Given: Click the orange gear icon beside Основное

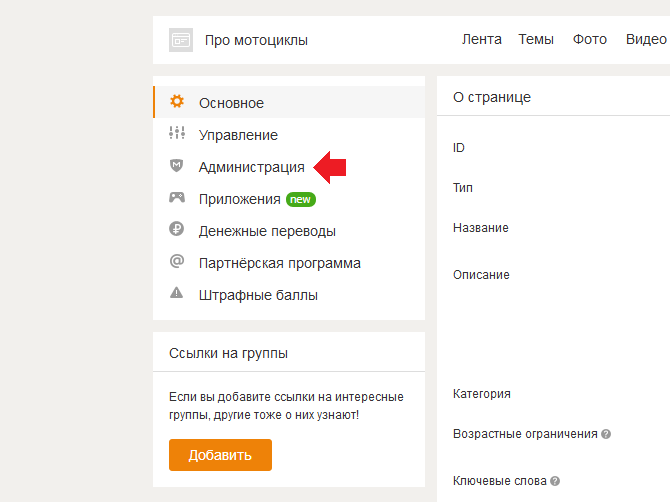Looking at the screenshot, I should (x=177, y=102).
